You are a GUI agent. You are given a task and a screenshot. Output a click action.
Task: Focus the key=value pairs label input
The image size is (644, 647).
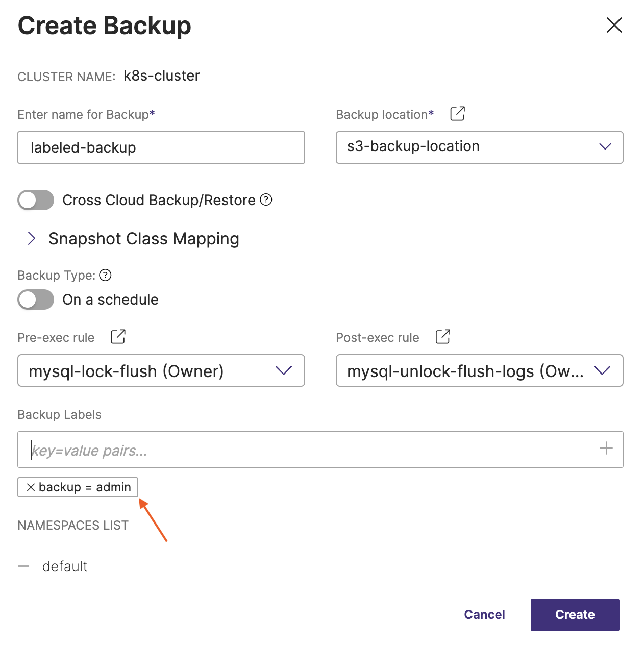tap(306, 450)
